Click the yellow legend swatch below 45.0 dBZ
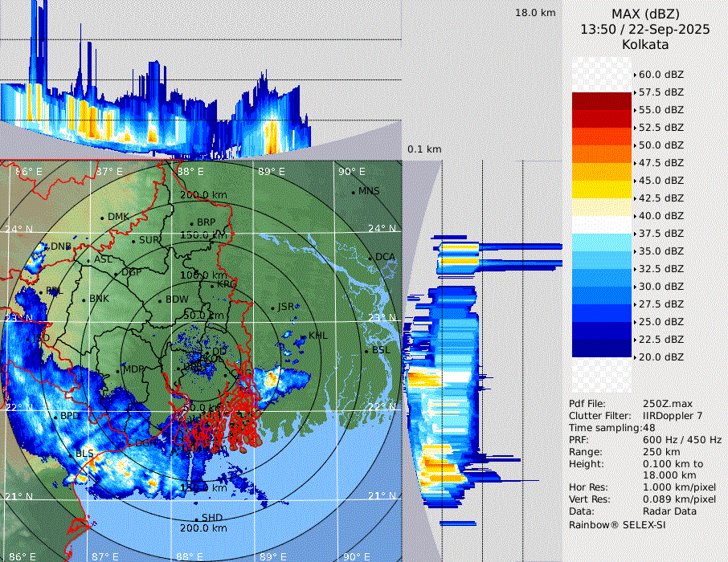 point(601,189)
